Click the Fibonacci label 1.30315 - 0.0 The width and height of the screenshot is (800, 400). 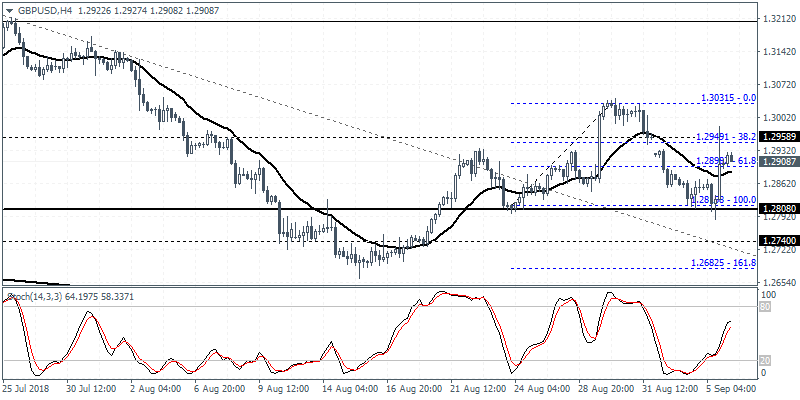(728, 97)
